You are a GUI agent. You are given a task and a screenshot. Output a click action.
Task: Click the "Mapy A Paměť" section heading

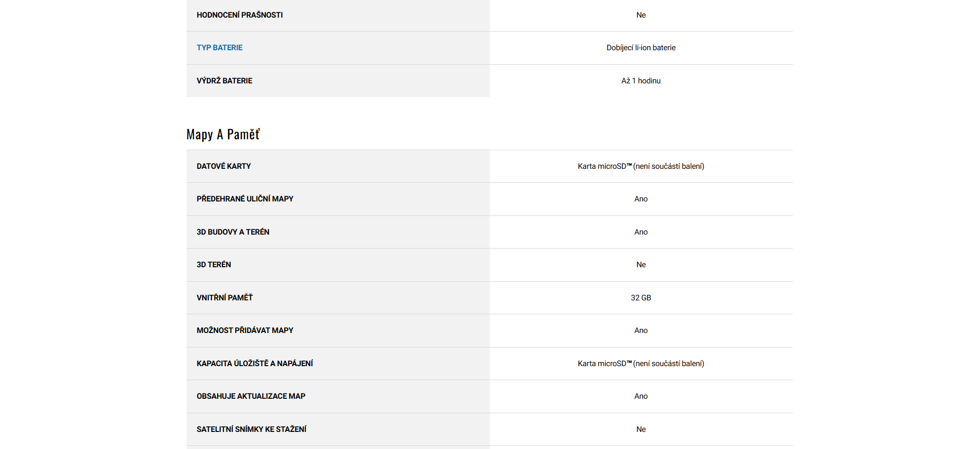pos(223,135)
